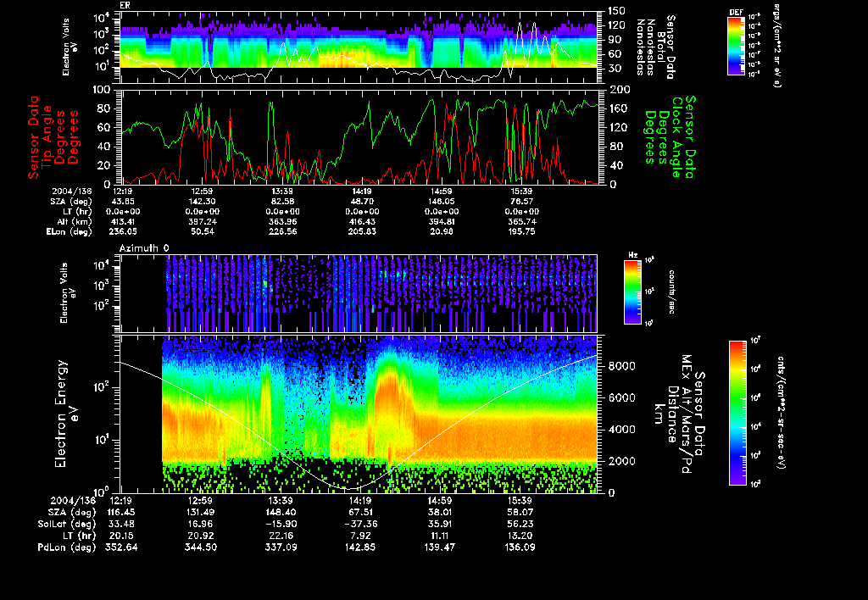The width and height of the screenshot is (868, 600).
Task: Click the SZA value 148.40
Action: (x=281, y=512)
